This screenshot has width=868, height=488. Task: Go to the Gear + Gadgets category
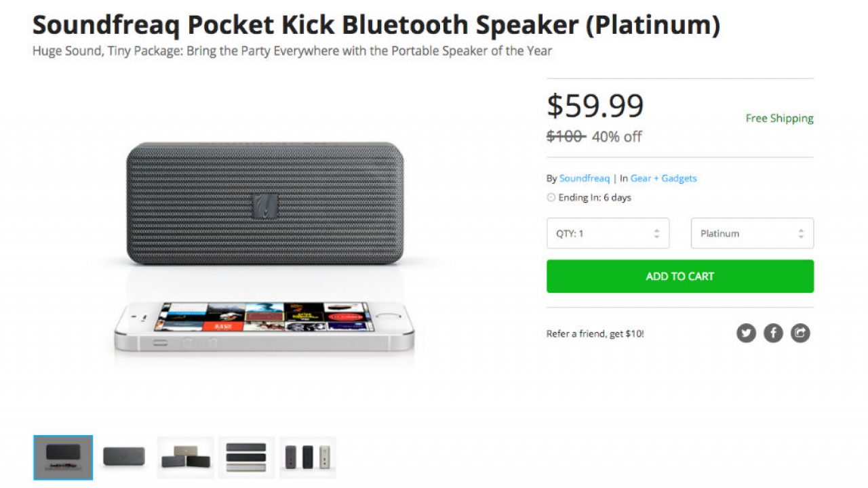(663, 178)
